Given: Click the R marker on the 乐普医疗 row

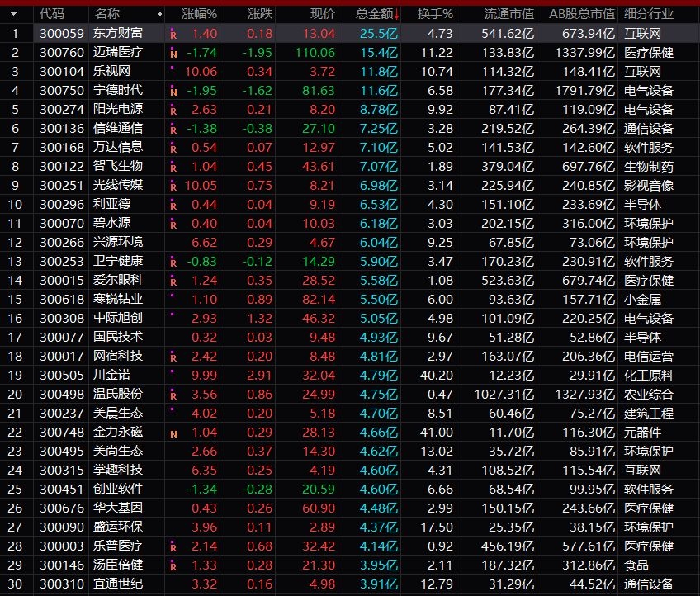Looking at the screenshot, I should pos(173,547).
